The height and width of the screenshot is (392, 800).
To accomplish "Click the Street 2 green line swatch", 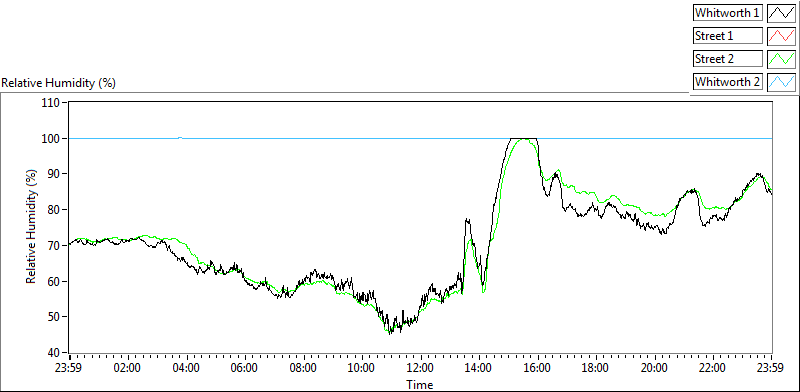I will [x=781, y=58].
